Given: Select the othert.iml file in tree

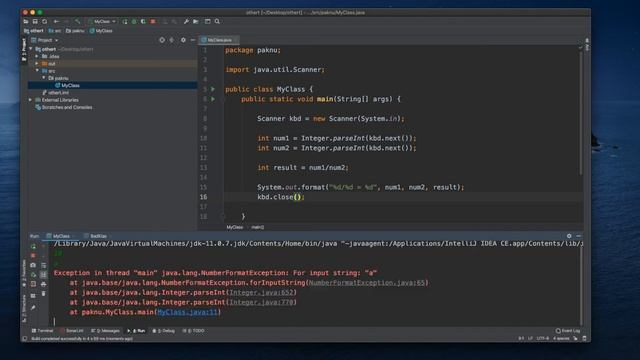Looking at the screenshot, I should [x=56, y=93].
